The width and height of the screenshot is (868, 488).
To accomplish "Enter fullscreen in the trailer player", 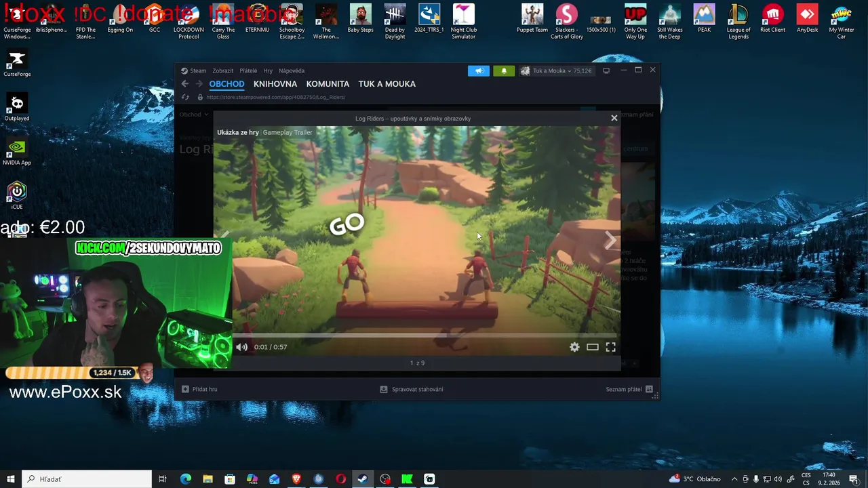I will [610, 347].
